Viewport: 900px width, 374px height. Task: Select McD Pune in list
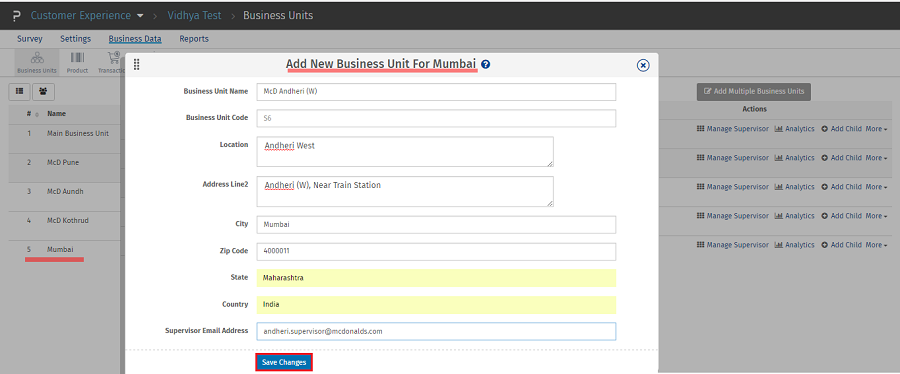coord(63,162)
